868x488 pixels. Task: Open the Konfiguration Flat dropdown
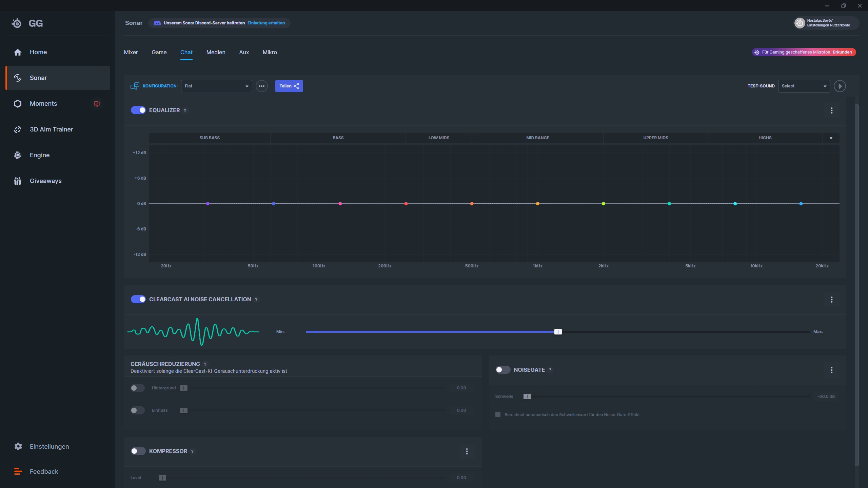216,86
